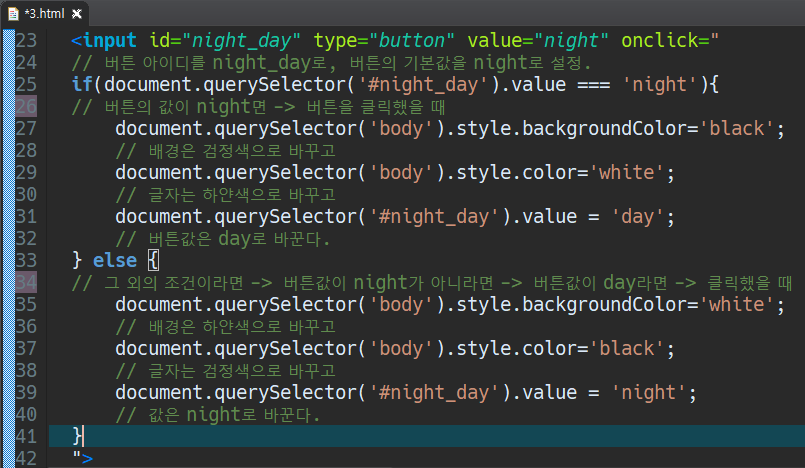Viewport: 805px width, 468px height.
Task: Click the id attribute value "night_day" on line 23
Action: point(241,41)
